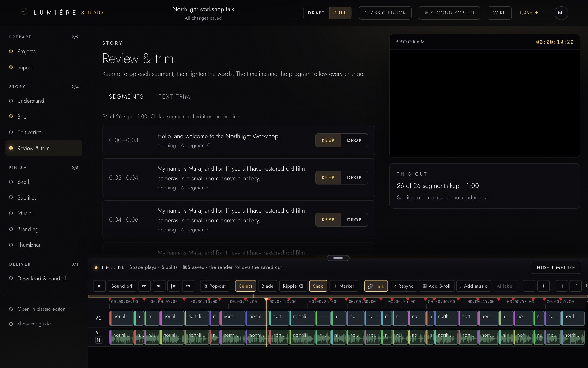This screenshot has width=588, height=368.
Task: Drop the 0:00–0:03 segment
Action: pos(354,140)
